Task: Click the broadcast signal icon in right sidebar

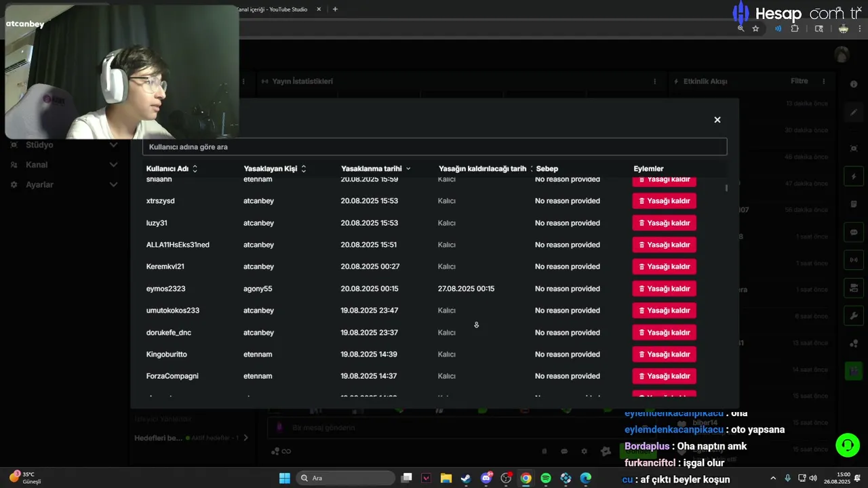Action: pos(854,260)
